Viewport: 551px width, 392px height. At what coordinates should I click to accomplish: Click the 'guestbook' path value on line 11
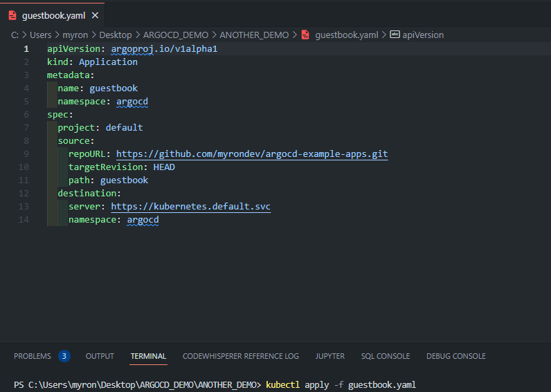(x=124, y=180)
